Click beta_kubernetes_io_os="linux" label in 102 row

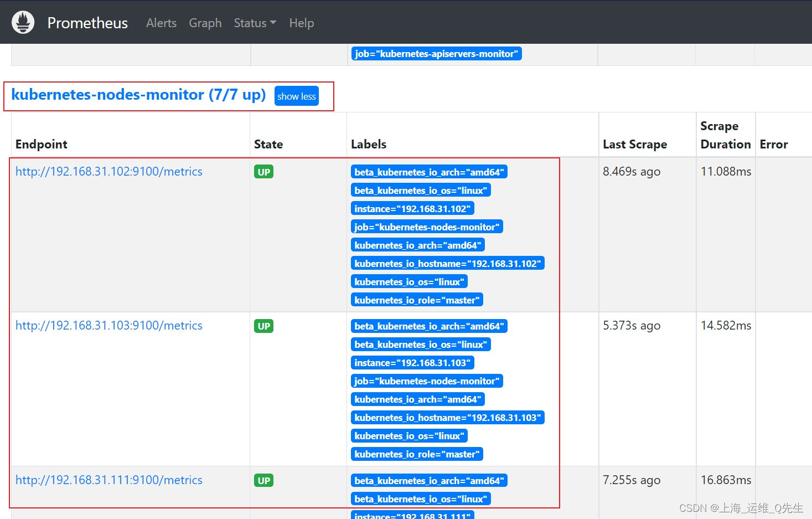(421, 191)
